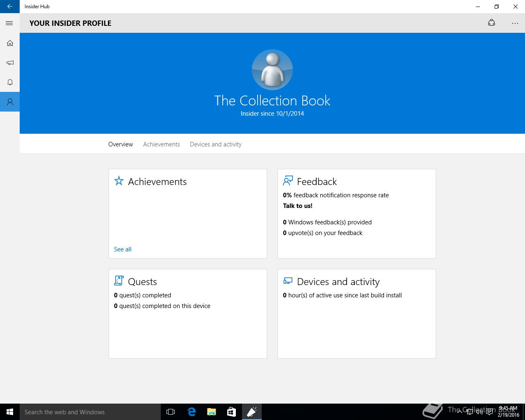The width and height of the screenshot is (525, 420).
Task: Click '0 quest(s) completed on this device'
Action: click(x=162, y=306)
